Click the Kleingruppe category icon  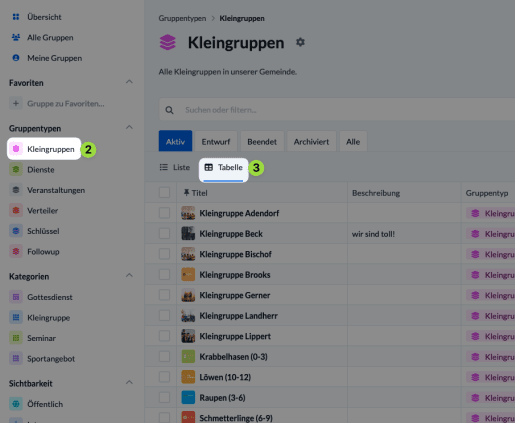[x=16, y=317]
